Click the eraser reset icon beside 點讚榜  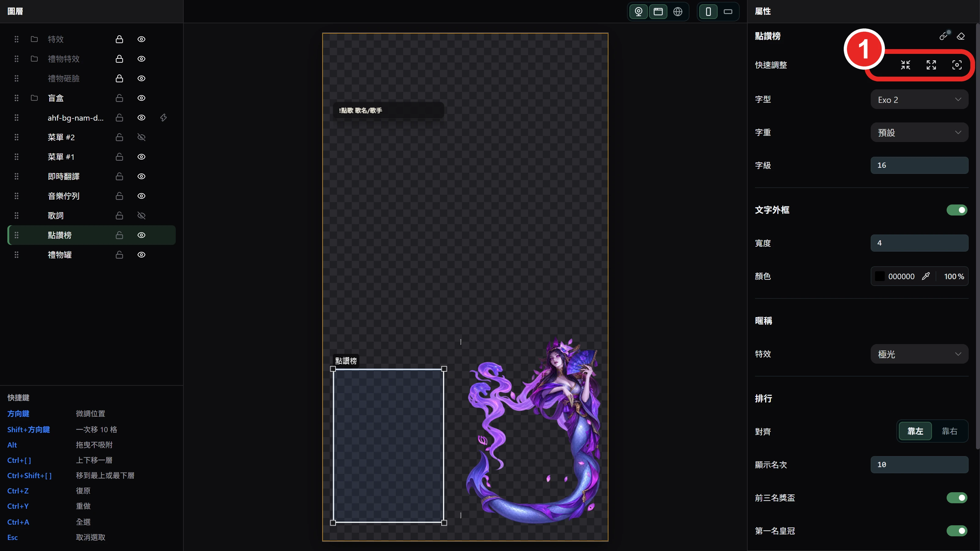pyautogui.click(x=961, y=36)
